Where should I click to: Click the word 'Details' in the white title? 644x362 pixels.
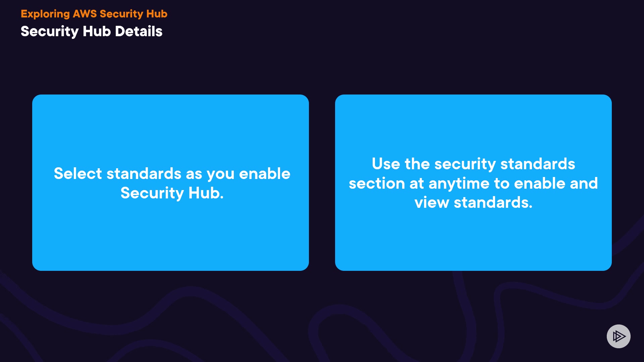coord(139,32)
